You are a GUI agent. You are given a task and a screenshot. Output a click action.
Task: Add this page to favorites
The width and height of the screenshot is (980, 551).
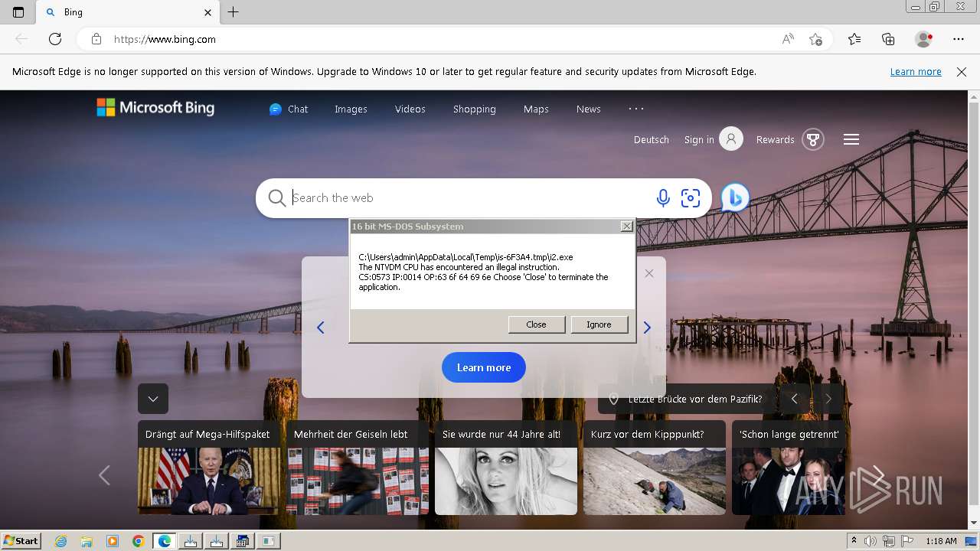tap(816, 39)
